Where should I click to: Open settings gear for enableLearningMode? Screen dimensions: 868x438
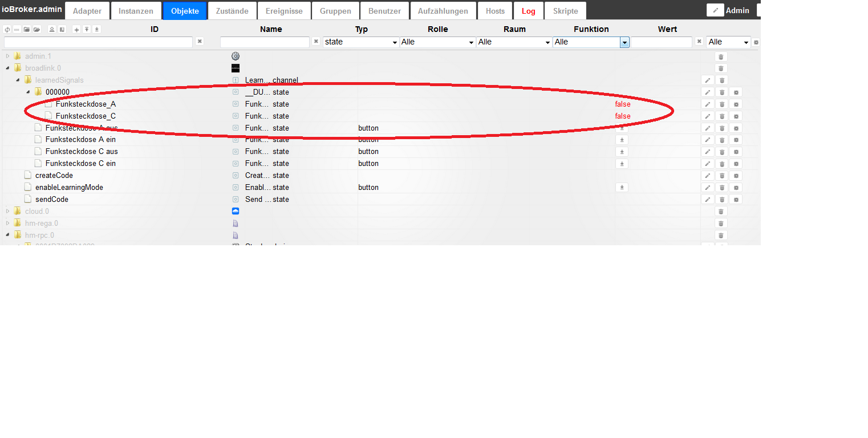click(x=736, y=188)
